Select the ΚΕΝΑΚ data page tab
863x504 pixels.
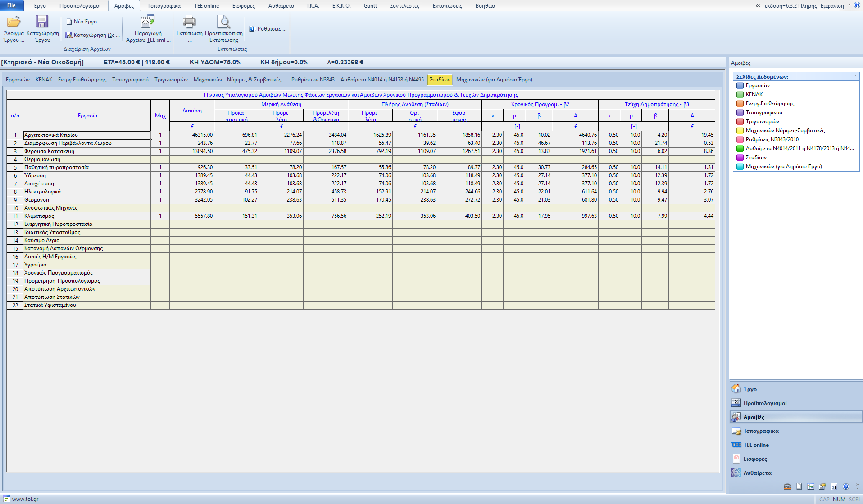[x=44, y=80]
